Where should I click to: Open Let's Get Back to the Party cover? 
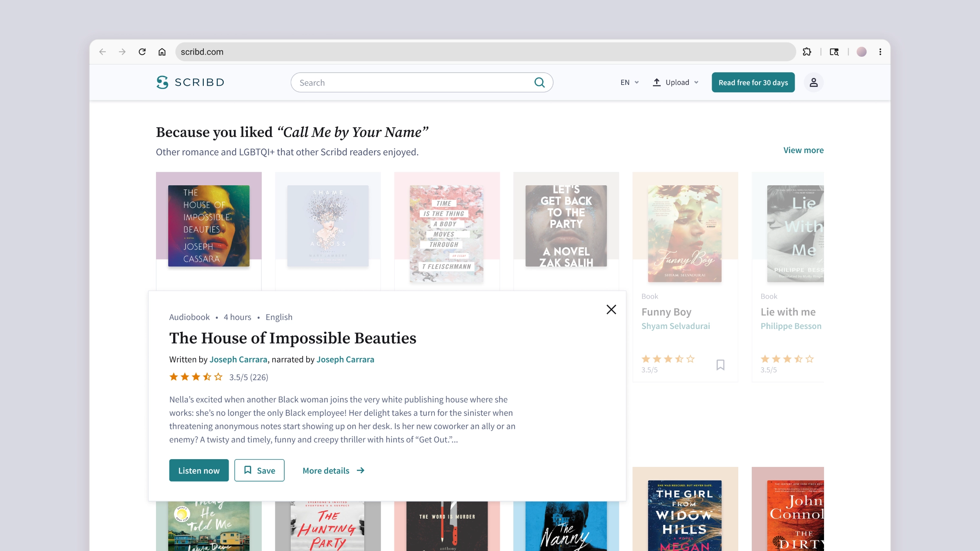tap(566, 226)
